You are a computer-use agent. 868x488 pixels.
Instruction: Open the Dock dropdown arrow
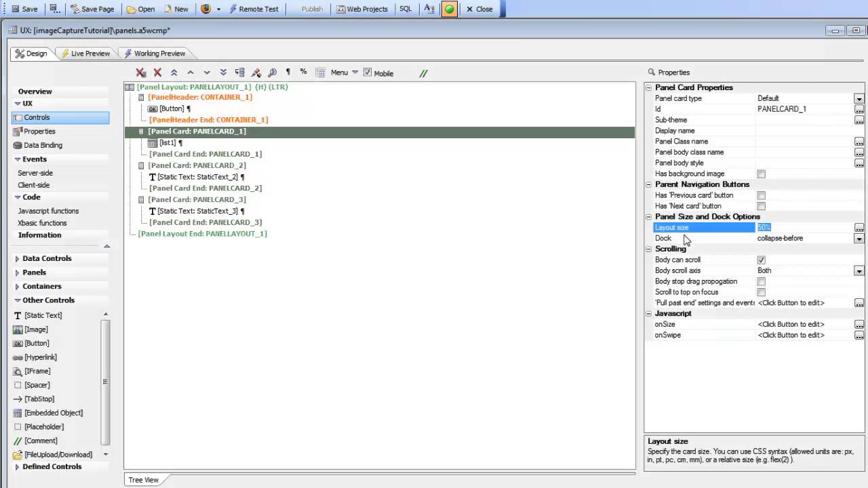click(859, 239)
